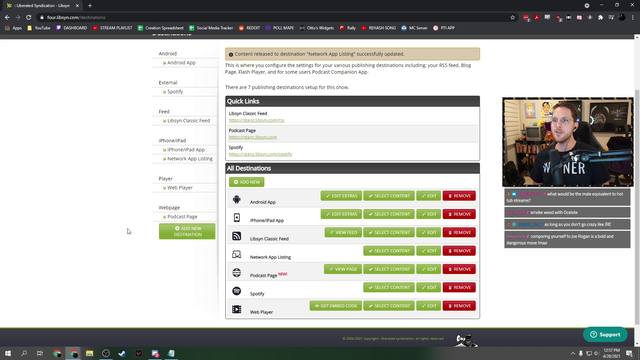This screenshot has width=640, height=360.
Task: Click SELECT CONTENT for Spotify
Action: point(389,288)
